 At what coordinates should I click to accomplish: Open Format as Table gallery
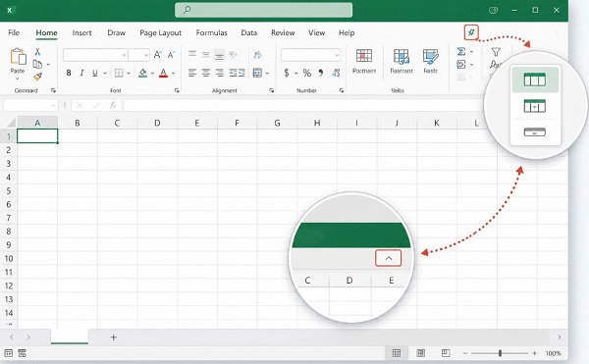402,61
